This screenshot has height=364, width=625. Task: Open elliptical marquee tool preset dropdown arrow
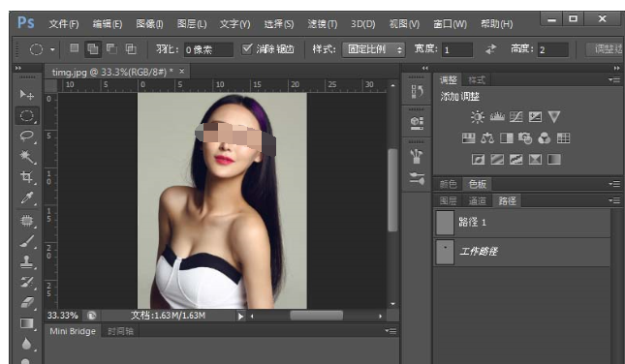52,49
